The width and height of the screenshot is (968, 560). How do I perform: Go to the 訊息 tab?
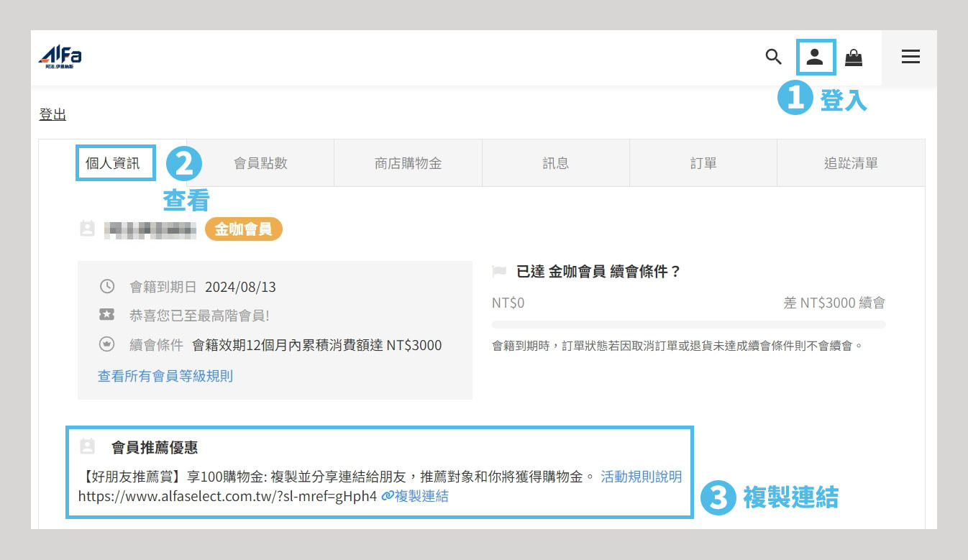coord(555,163)
